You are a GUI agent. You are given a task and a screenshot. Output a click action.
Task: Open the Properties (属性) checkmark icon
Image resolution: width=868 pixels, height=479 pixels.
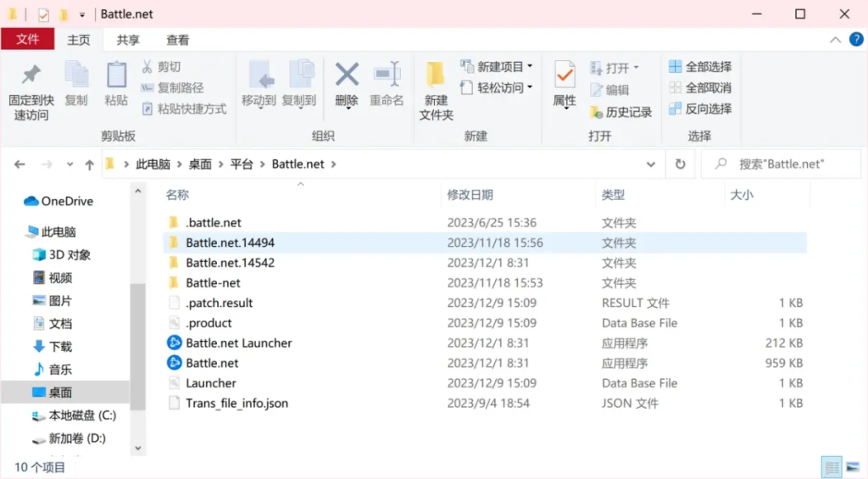[565, 75]
